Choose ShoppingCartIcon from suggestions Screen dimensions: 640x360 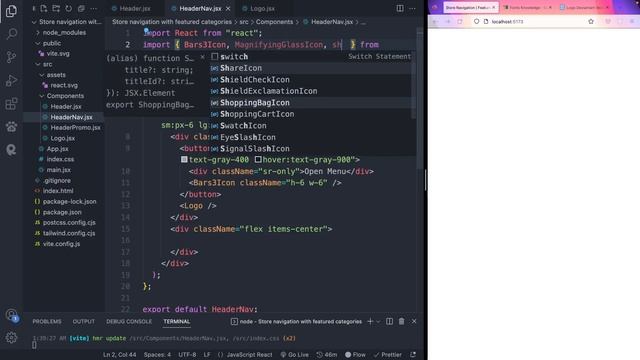tap(311, 114)
